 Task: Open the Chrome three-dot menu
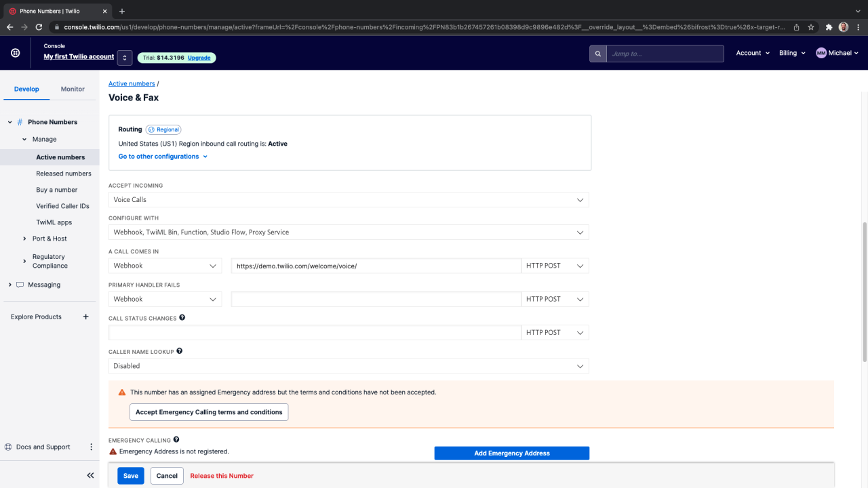(859, 27)
